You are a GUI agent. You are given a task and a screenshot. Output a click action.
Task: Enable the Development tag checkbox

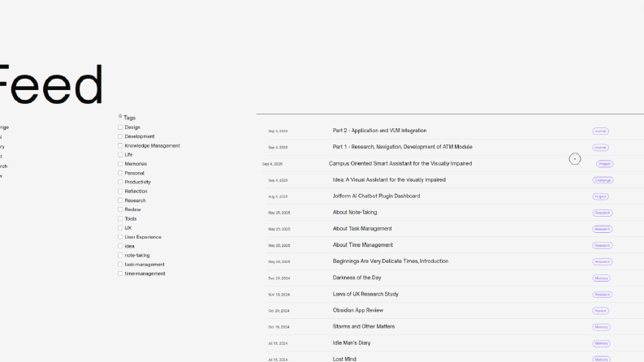tap(120, 136)
